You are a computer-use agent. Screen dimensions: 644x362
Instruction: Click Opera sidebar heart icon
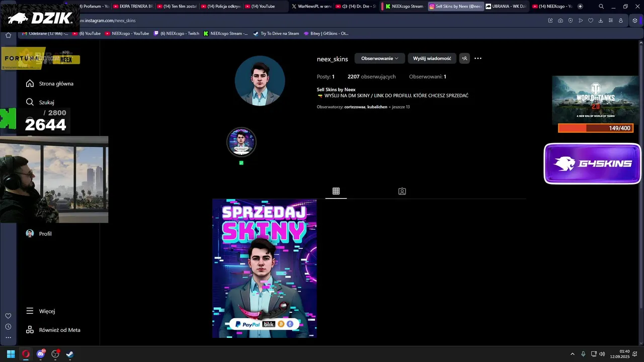point(8,316)
